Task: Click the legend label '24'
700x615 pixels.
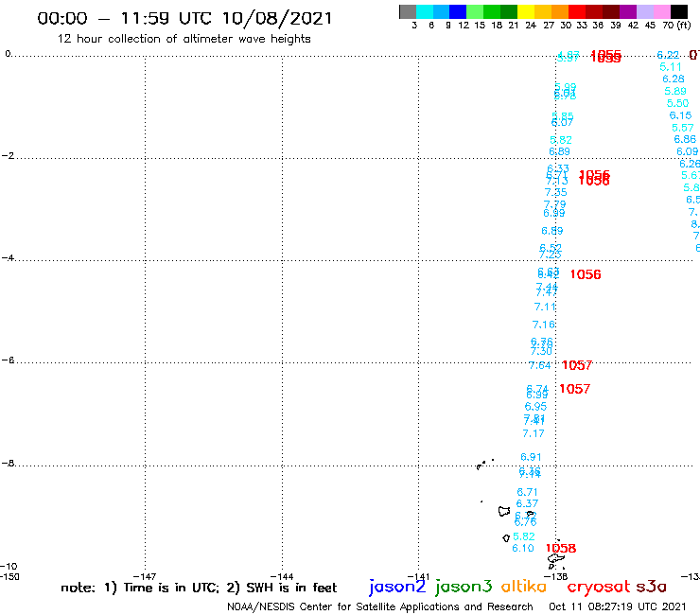Action: click(x=531, y=25)
